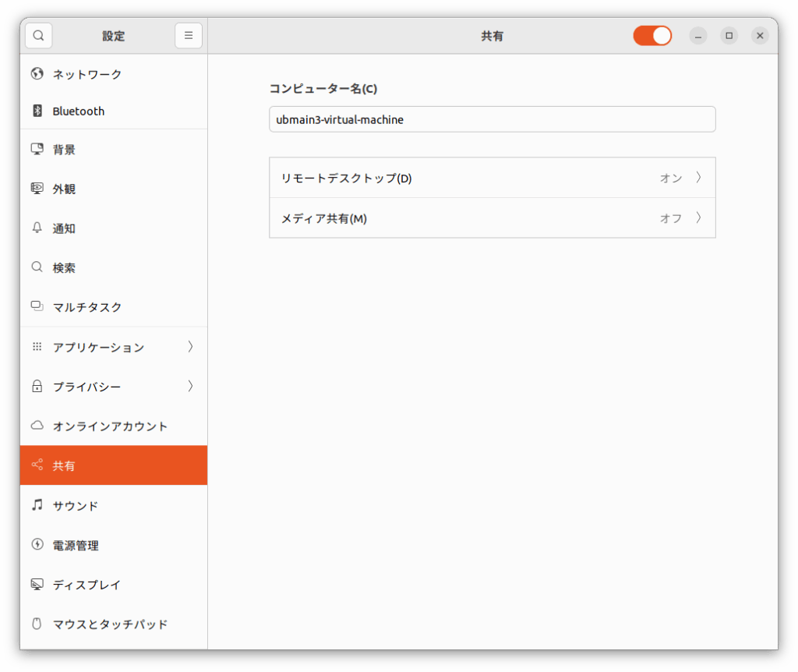The height and width of the screenshot is (672, 798).
Task: Open the ディスプレイ panel
Action: 114,585
